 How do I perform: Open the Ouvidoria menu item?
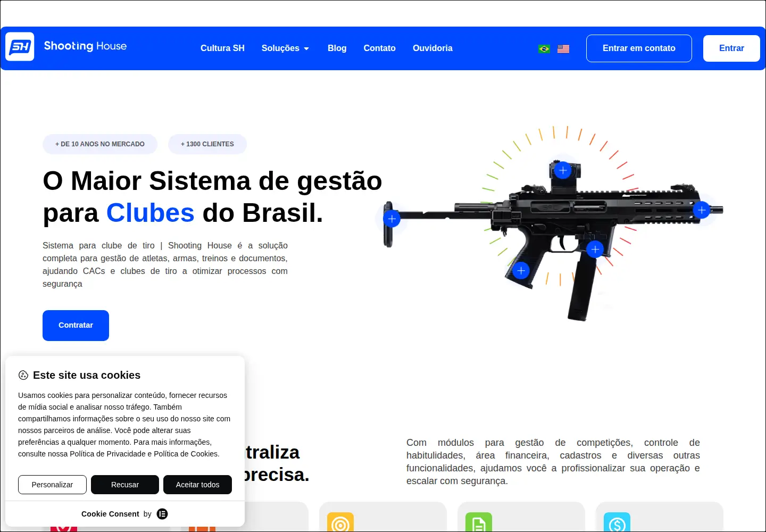pos(432,48)
